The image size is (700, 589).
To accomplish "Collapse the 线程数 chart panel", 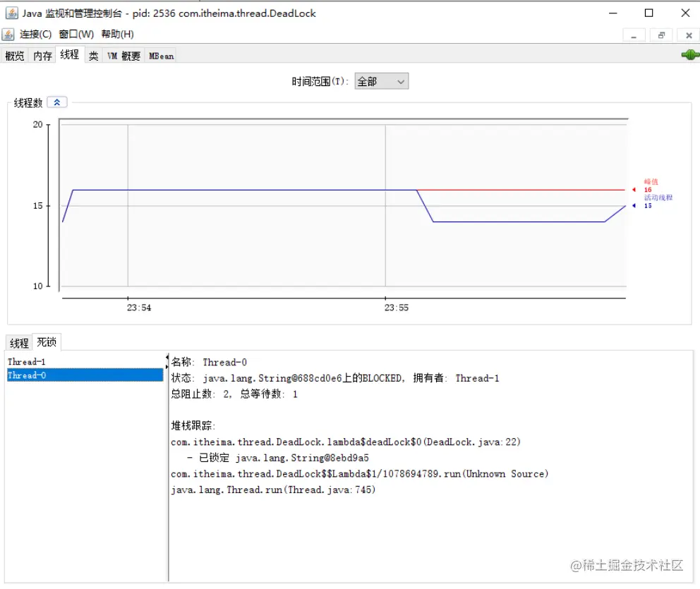I will click(57, 102).
